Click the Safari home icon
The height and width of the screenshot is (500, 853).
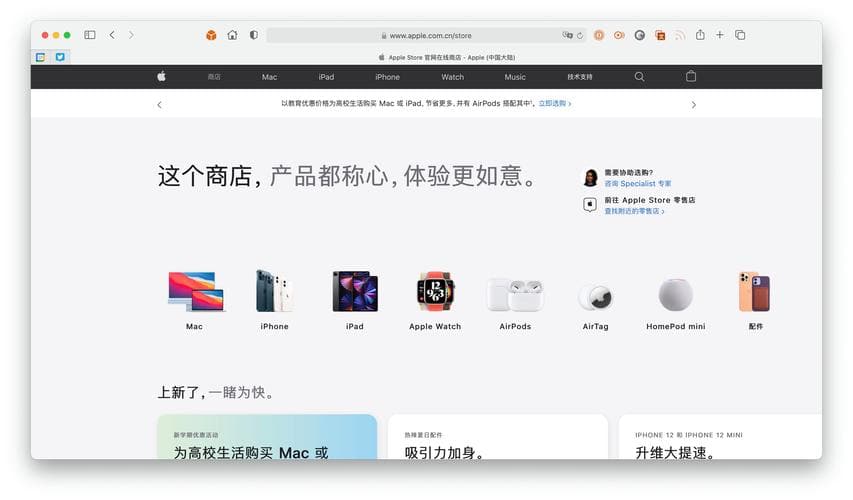tap(232, 35)
